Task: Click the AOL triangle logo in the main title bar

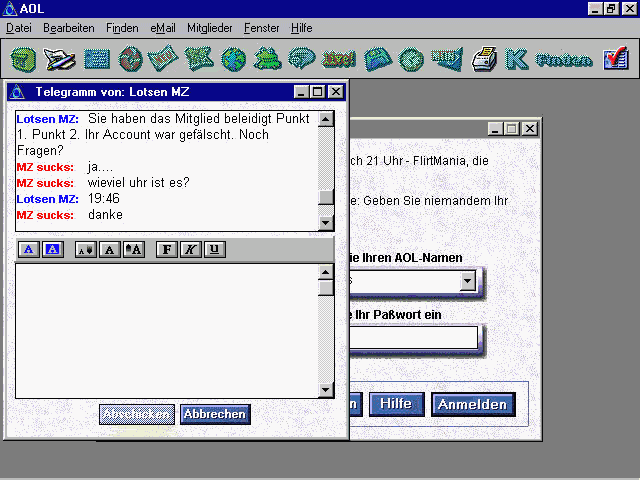Action: point(10,9)
